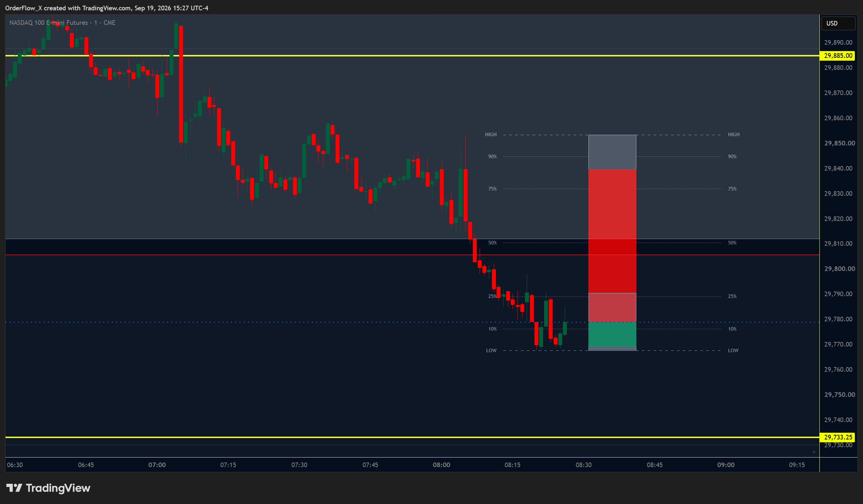Click the 29,890.00 price axis label

point(838,43)
